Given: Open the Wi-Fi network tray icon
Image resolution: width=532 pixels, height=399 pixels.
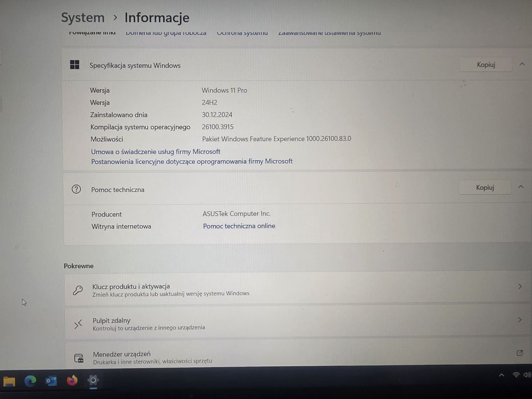Looking at the screenshot, I should pos(516,375).
